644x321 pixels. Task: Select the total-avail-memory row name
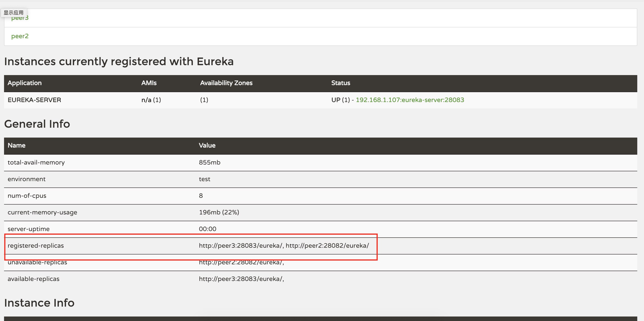36,163
